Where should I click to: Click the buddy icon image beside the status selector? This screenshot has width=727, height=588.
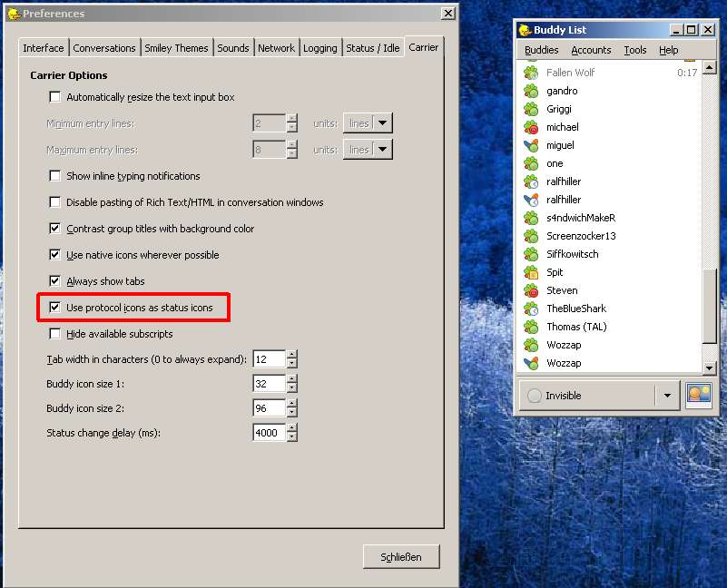point(698,396)
